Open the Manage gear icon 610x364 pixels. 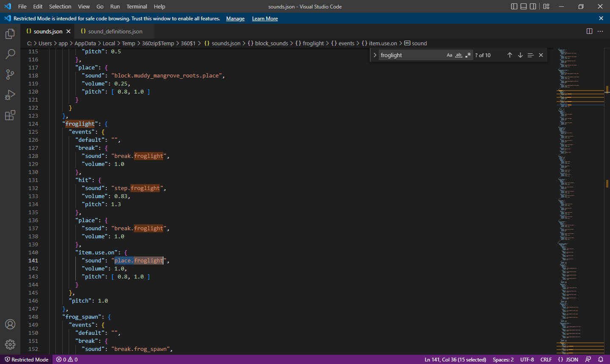tap(10, 345)
